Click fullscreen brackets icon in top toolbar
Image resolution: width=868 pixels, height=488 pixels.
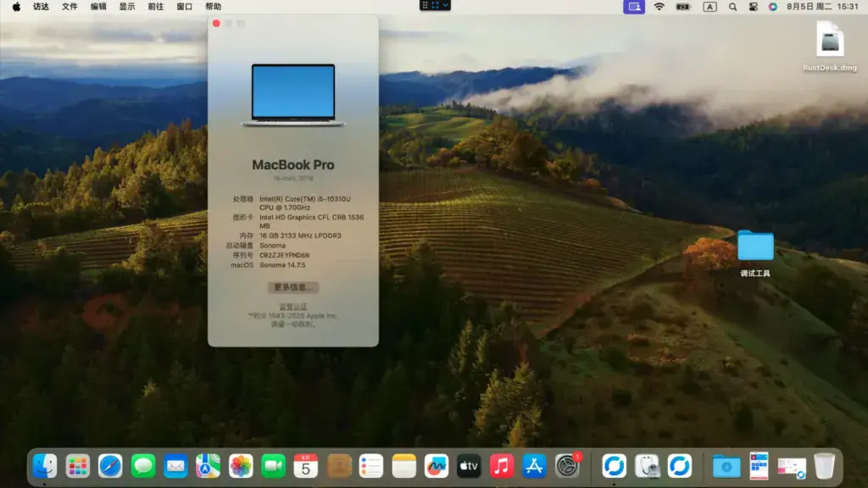coord(435,6)
